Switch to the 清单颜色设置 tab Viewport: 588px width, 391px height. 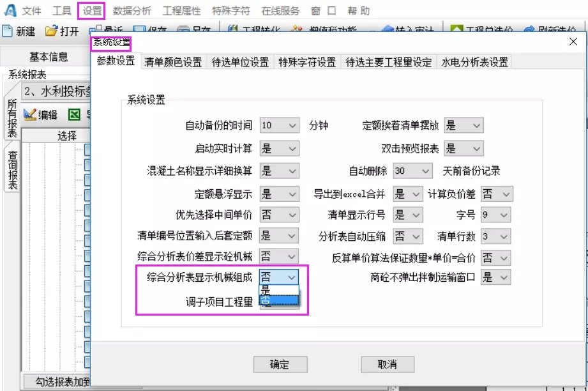click(x=173, y=62)
